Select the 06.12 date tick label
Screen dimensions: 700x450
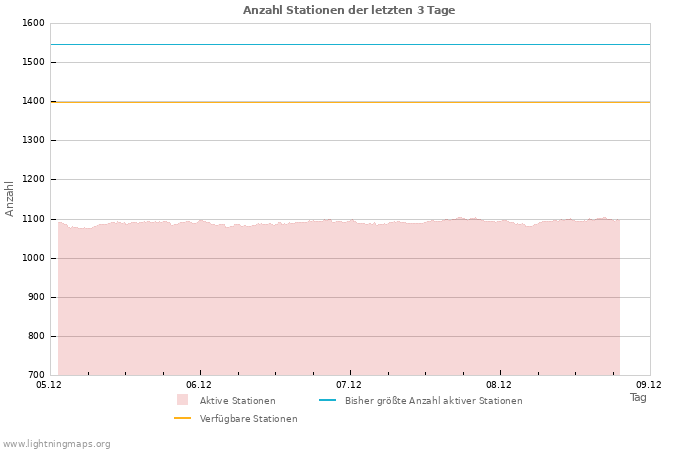pos(199,384)
